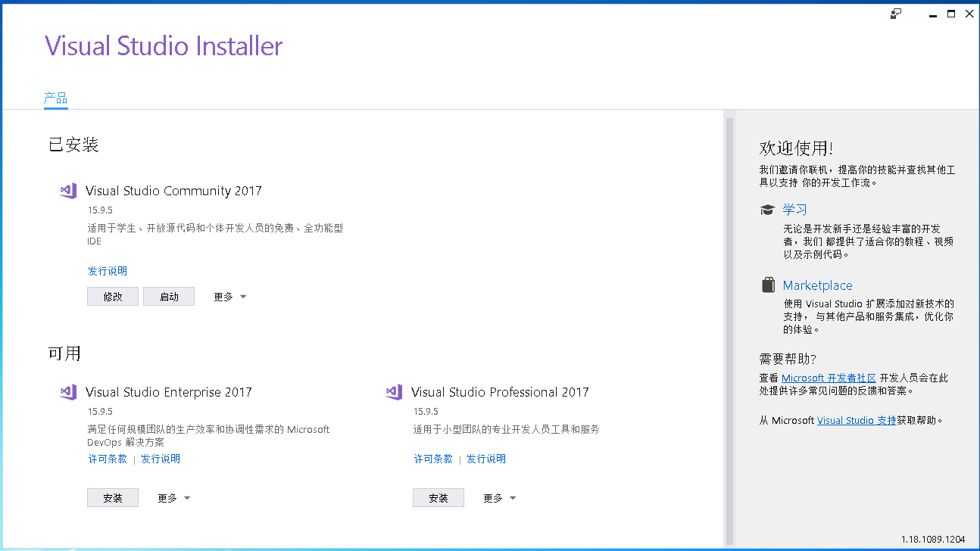Open the Marketplace link
Image resolution: width=980 pixels, height=551 pixels.
(817, 285)
